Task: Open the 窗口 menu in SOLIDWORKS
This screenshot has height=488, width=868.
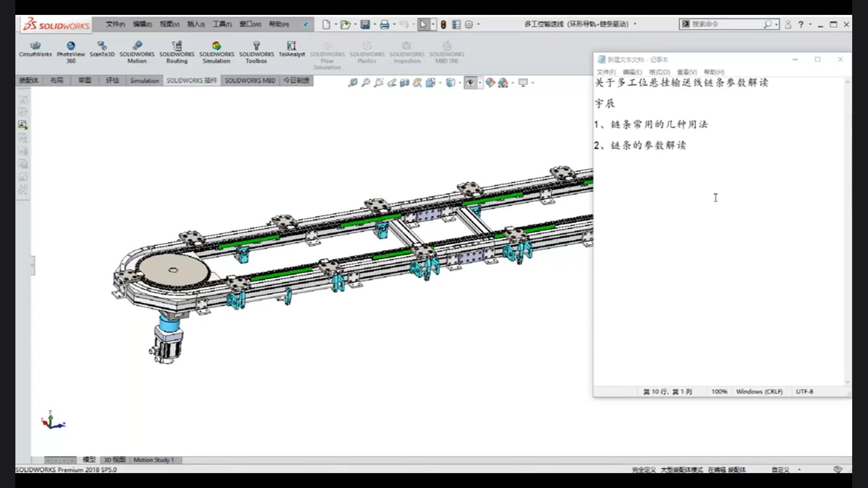Action: pos(250,24)
